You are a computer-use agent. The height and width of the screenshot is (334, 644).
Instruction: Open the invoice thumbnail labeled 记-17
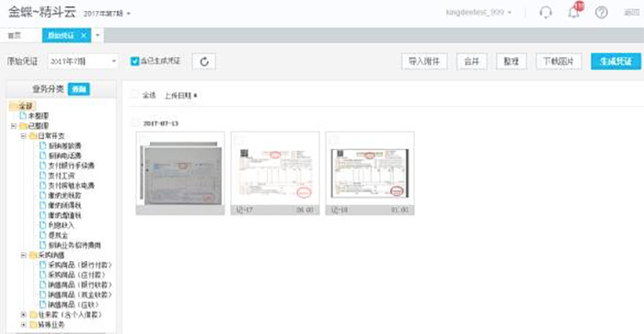275,173
